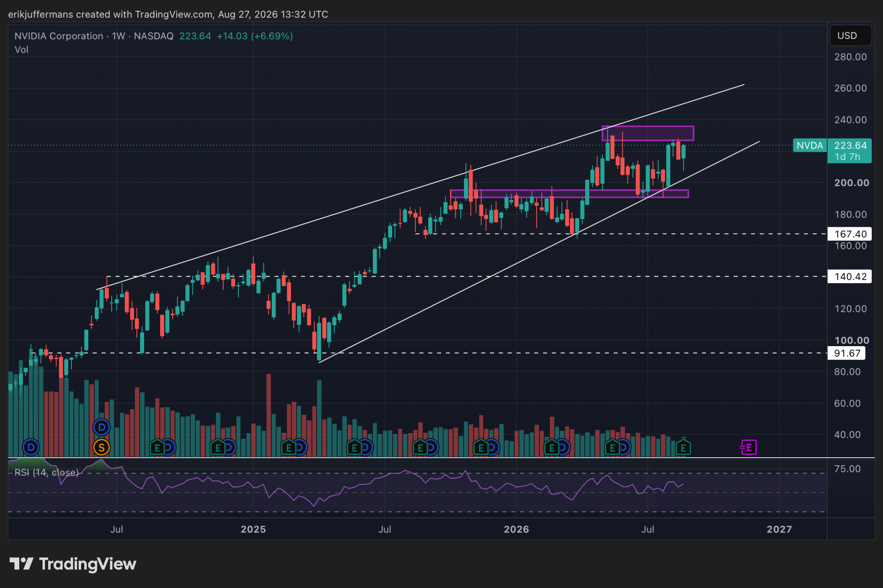The width and height of the screenshot is (883, 588).
Task: Click the '2026' label on the time axis
Action: tap(516, 529)
